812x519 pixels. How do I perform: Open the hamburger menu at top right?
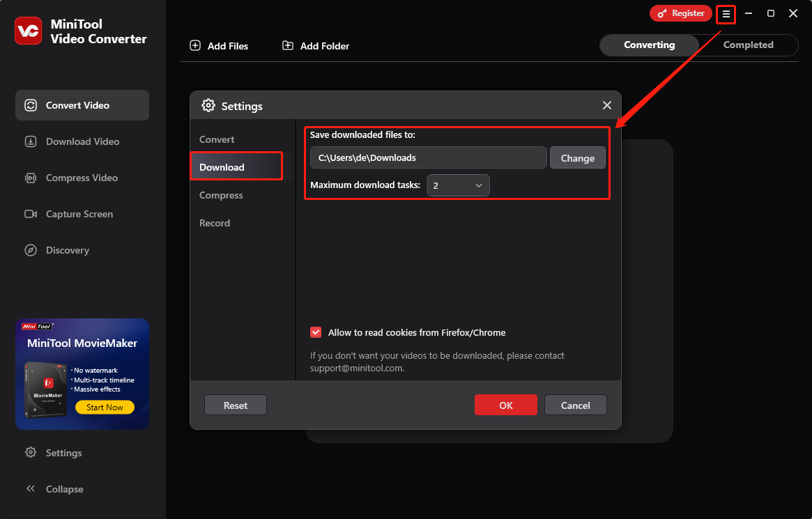tap(726, 14)
